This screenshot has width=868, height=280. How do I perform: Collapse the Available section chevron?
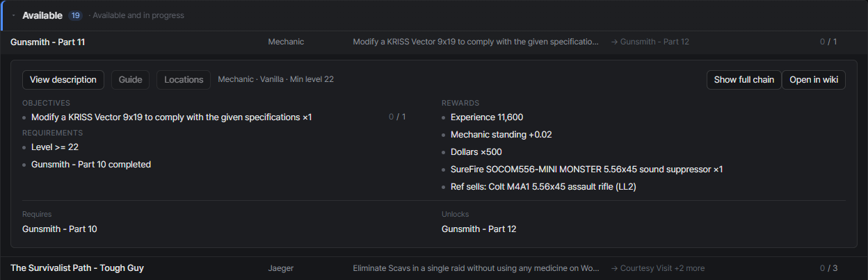point(13,15)
